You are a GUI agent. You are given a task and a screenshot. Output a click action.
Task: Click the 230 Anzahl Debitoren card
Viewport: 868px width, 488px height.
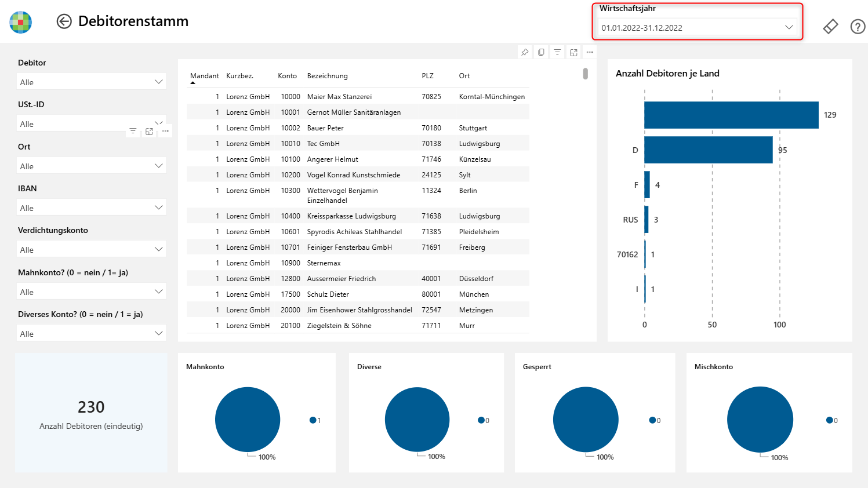pos(91,413)
